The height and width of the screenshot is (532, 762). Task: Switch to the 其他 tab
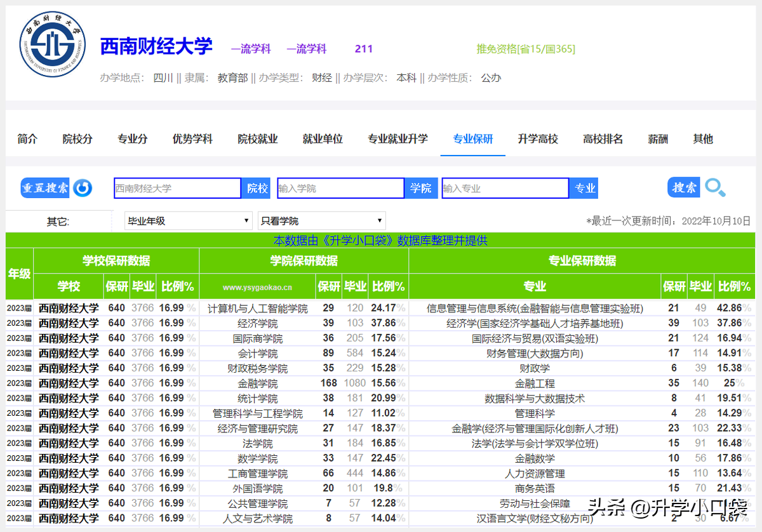pos(703,139)
